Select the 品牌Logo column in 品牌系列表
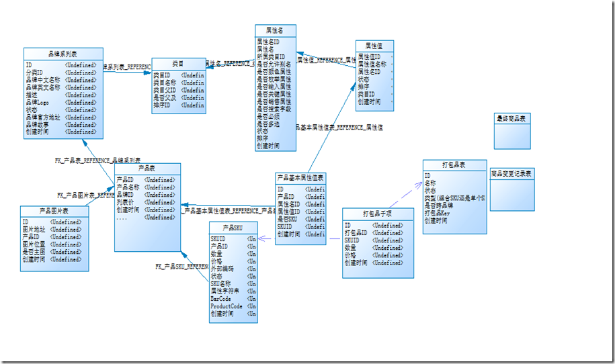This screenshot has height=364, width=615. click(38, 103)
